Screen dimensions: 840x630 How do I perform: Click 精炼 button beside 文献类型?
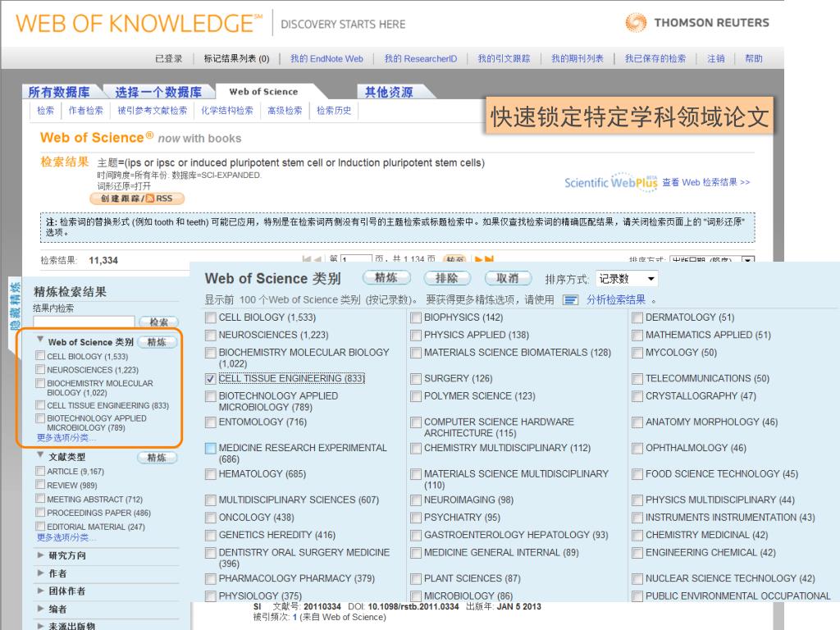click(157, 458)
